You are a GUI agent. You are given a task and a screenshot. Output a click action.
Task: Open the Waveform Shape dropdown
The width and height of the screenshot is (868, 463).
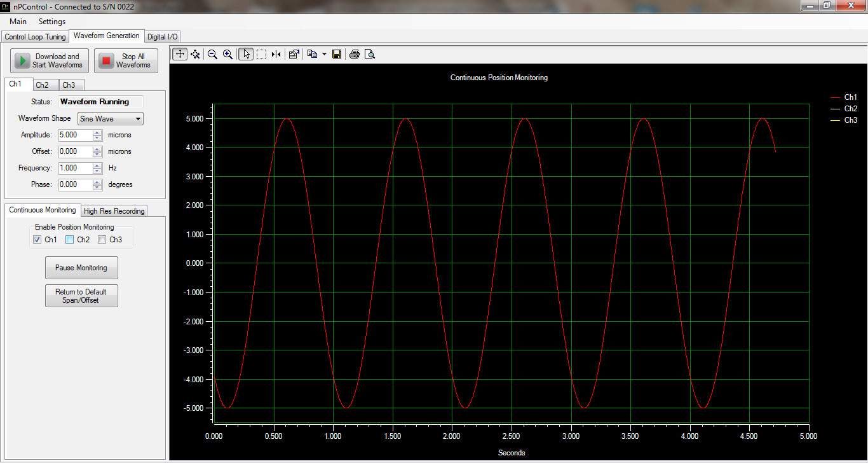[139, 118]
